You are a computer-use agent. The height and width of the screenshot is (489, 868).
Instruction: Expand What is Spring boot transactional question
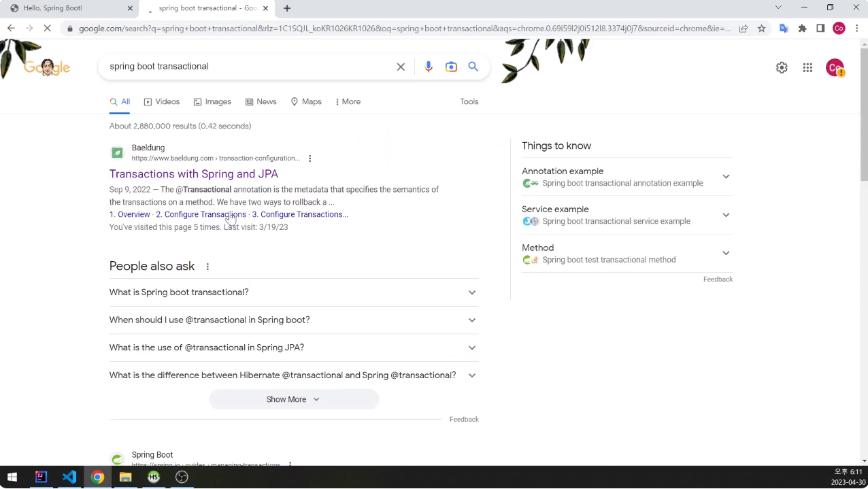pyautogui.click(x=294, y=292)
